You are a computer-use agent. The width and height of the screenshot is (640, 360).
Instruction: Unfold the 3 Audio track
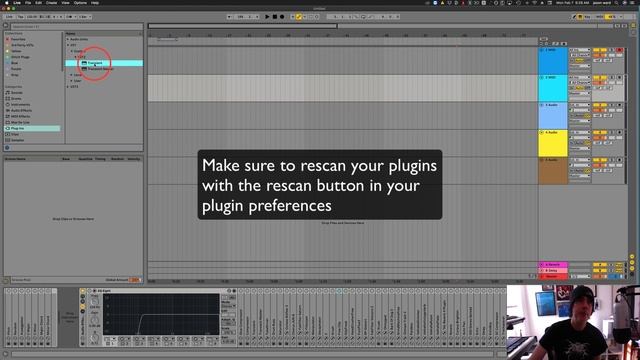click(x=542, y=105)
